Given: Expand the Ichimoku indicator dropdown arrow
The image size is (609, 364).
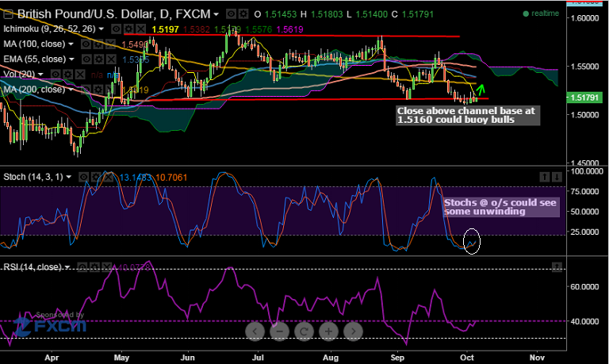Looking at the screenshot, I should 101,29.
